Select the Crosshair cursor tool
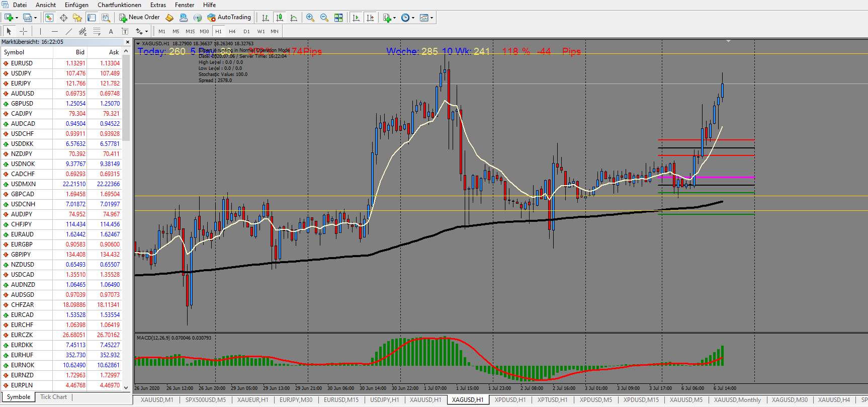The height and width of the screenshot is (407, 868). tap(23, 31)
